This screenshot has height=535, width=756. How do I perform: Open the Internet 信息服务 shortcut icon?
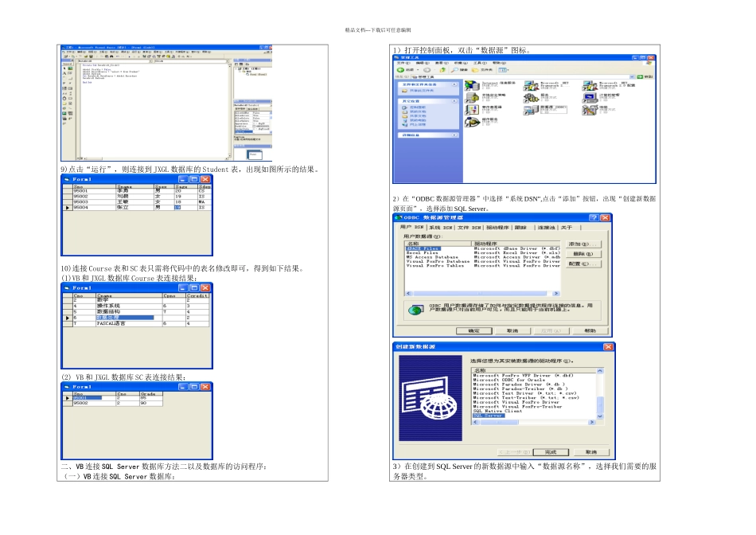point(472,86)
